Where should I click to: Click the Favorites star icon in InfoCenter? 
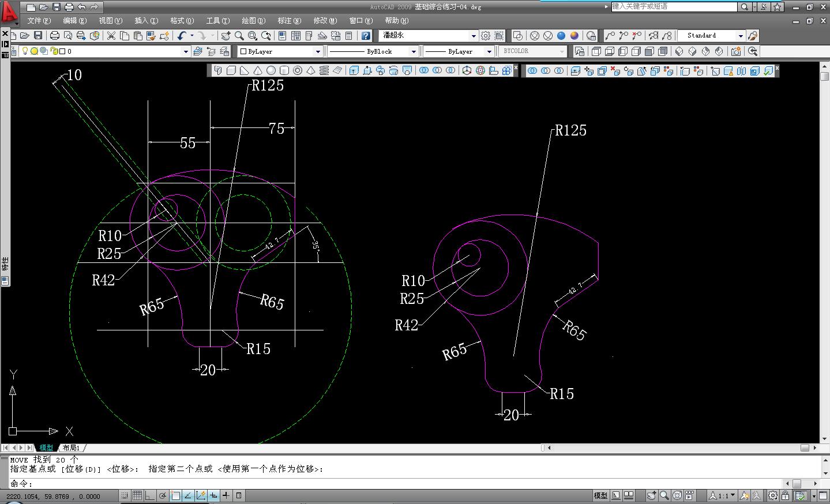click(778, 7)
